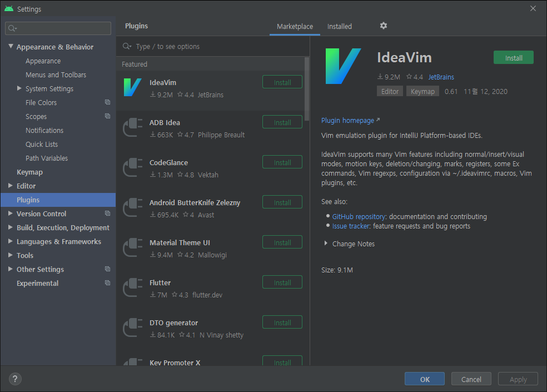Focus the plugin search field
This screenshot has height=392, width=547.
coord(213,46)
